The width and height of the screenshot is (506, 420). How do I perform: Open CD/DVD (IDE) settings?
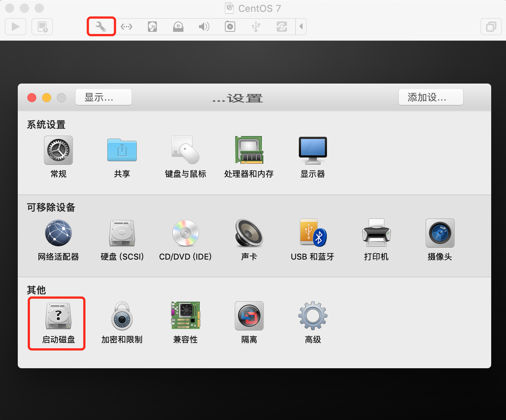(x=186, y=240)
